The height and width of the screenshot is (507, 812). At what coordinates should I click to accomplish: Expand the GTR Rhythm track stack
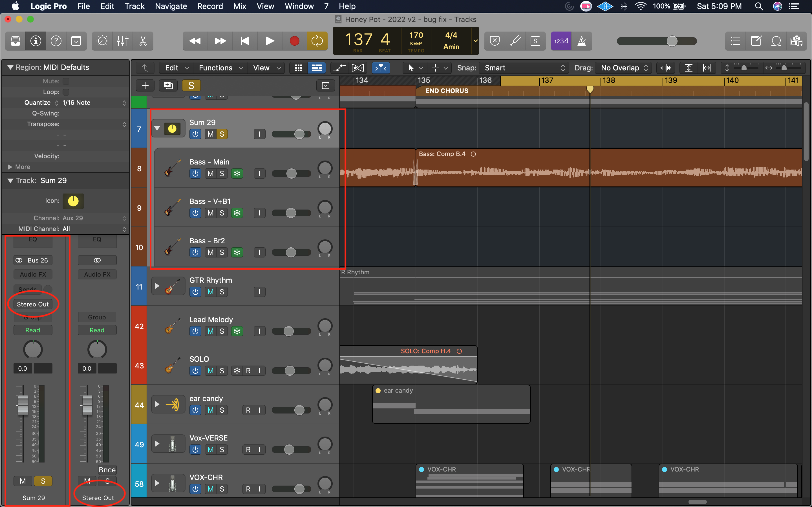click(157, 286)
